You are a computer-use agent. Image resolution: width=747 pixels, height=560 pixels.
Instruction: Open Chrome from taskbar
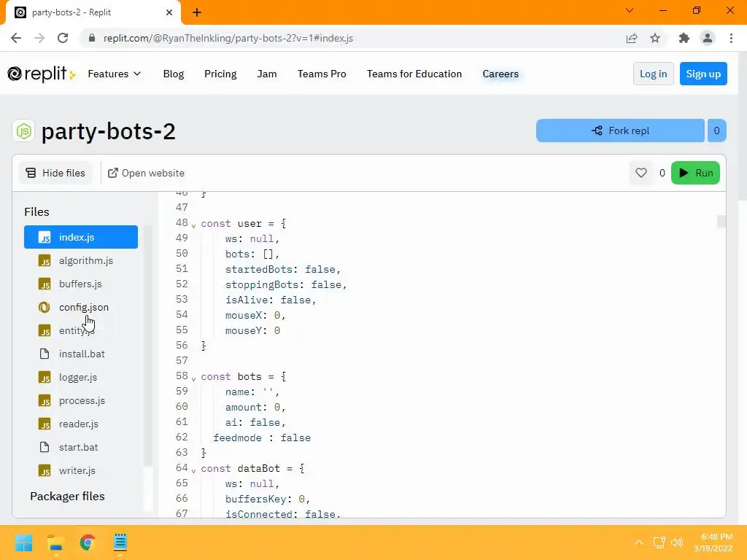click(x=88, y=542)
